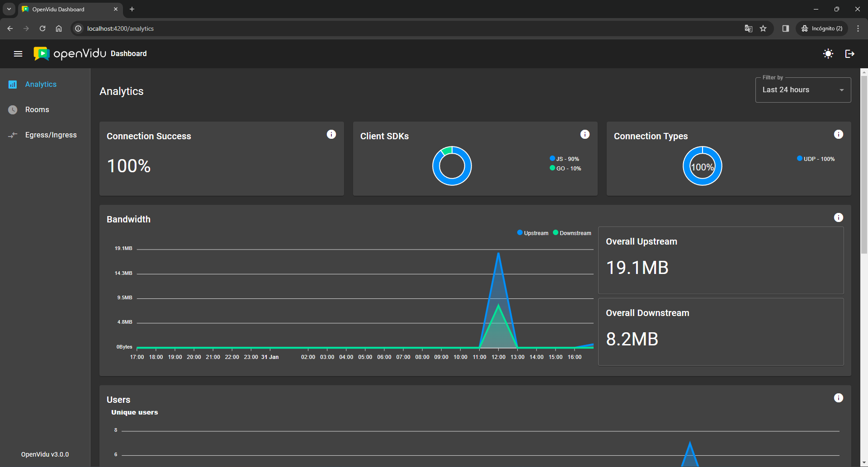This screenshot has height=467, width=868.
Task: Open Egress/Ingress sidebar section
Action: 51,135
